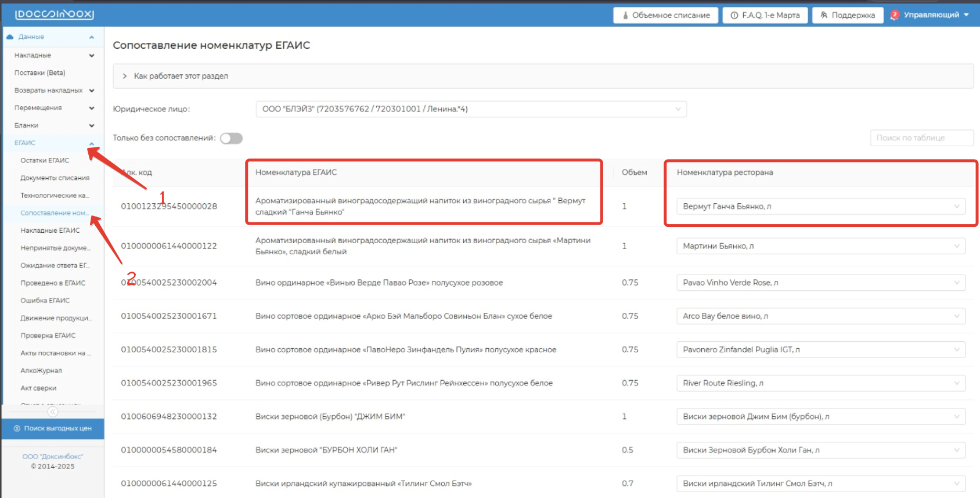Viewport: 980px width, 498px height.
Task: Open the Юридическое лицо dropdown
Action: 471,109
